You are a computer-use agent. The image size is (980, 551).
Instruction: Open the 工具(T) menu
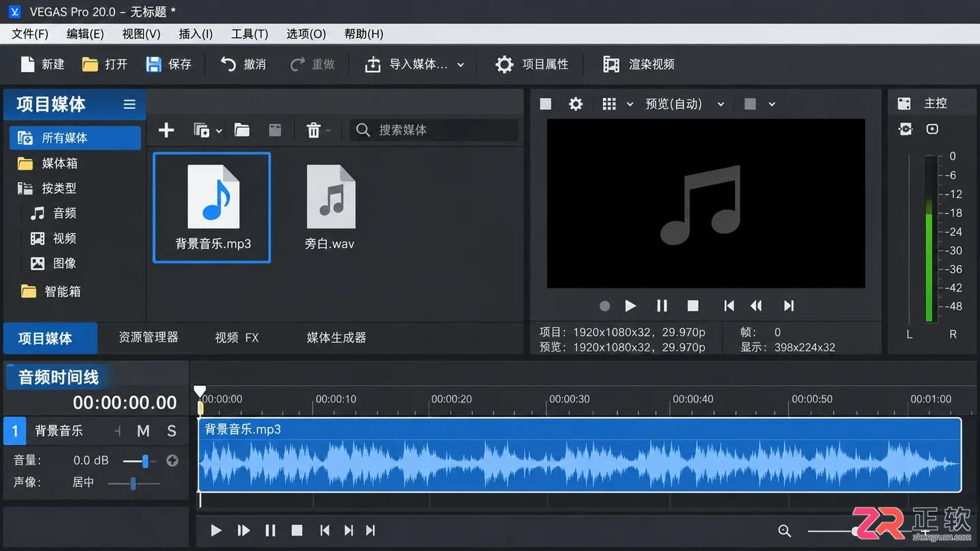click(250, 34)
